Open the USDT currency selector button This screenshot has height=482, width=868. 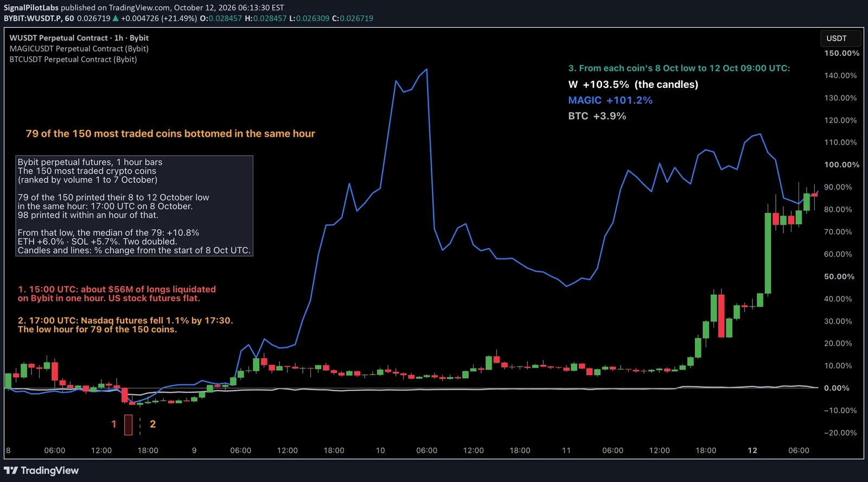click(840, 39)
